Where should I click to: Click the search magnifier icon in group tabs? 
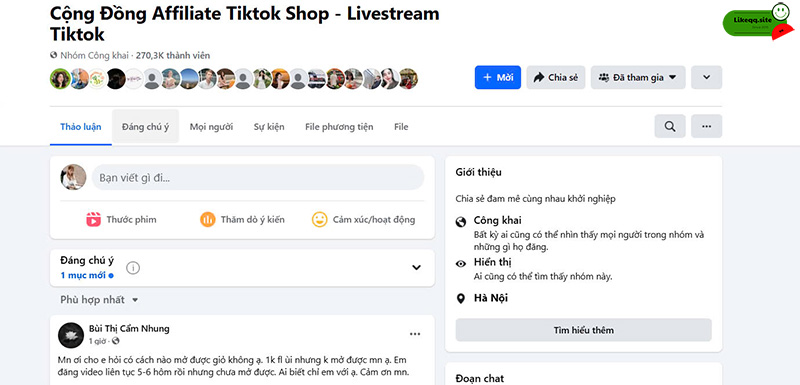click(x=670, y=126)
